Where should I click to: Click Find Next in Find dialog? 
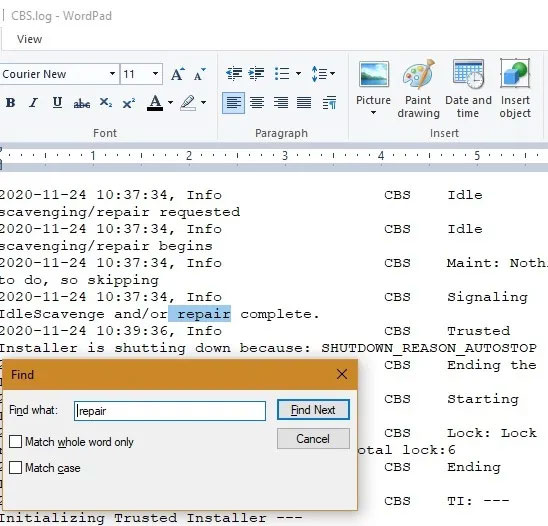click(x=313, y=410)
